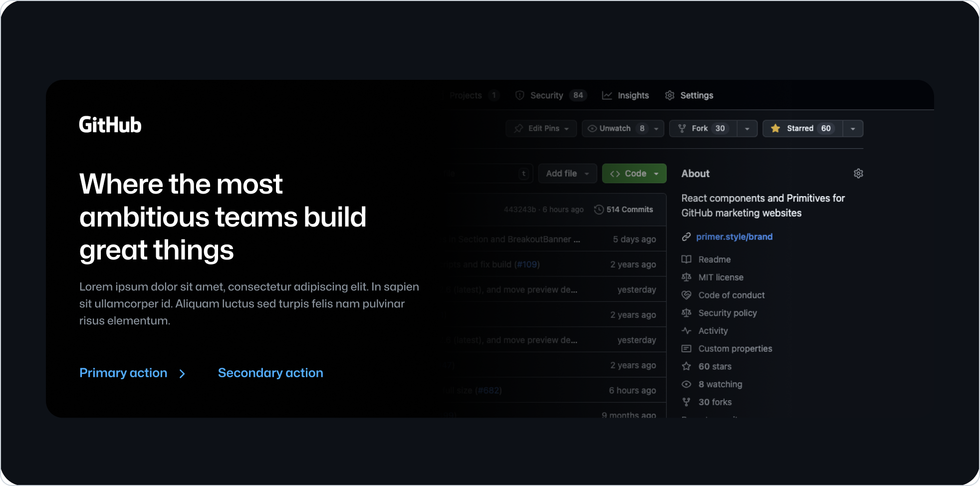
Task: Open the primer.style/brand link
Action: click(x=734, y=237)
